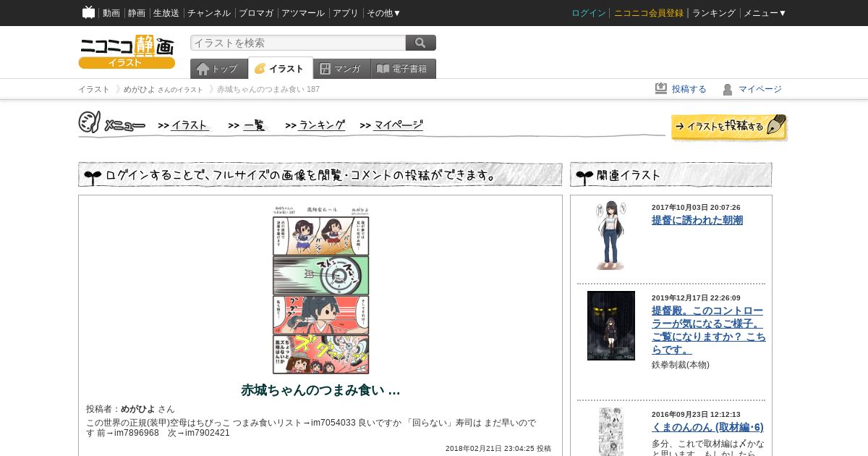This screenshot has width=868, height=456.
Task: Click handwritten >>イラスト menu link
Action: click(184, 125)
